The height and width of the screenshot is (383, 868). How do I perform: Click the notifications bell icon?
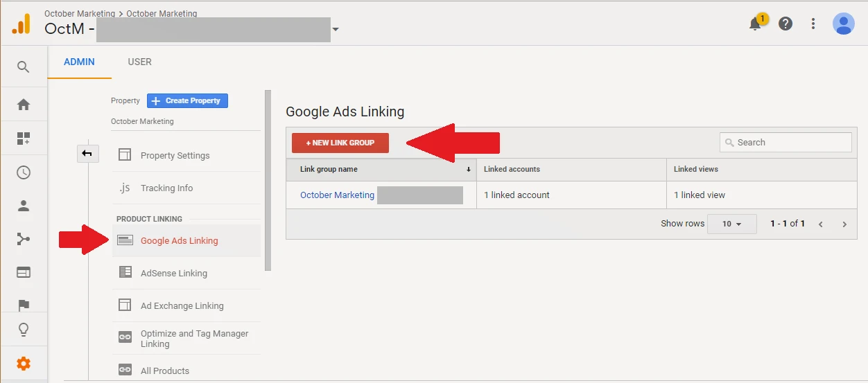tap(756, 24)
